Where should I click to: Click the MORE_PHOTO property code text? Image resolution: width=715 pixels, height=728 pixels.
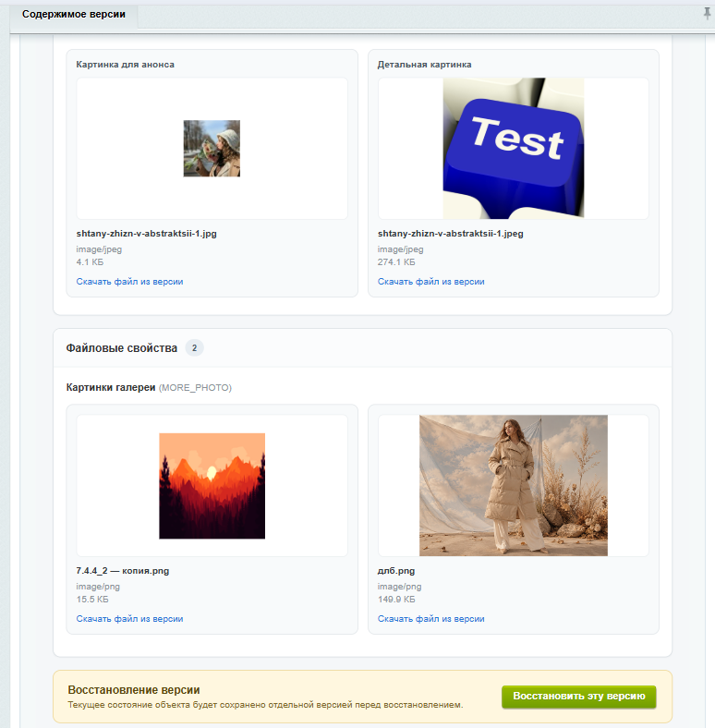click(x=195, y=388)
